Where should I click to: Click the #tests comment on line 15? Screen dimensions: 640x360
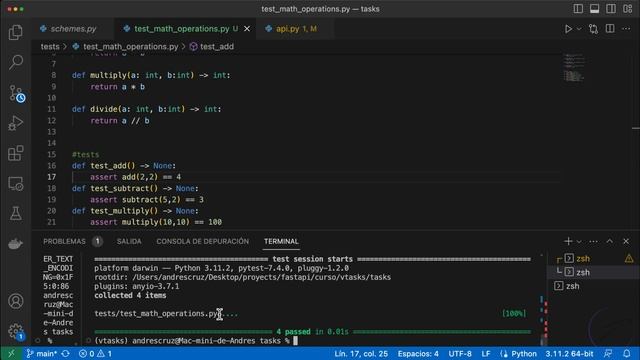tap(85, 155)
